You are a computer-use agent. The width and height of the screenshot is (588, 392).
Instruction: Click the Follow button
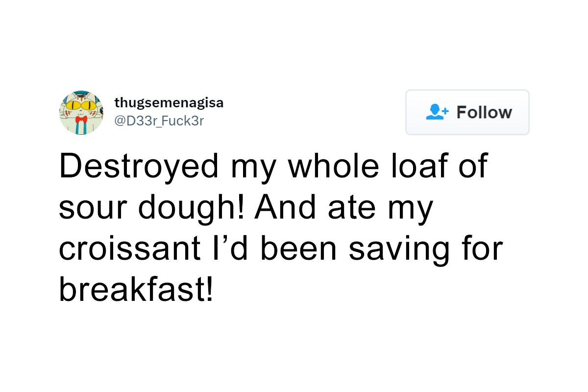467,112
